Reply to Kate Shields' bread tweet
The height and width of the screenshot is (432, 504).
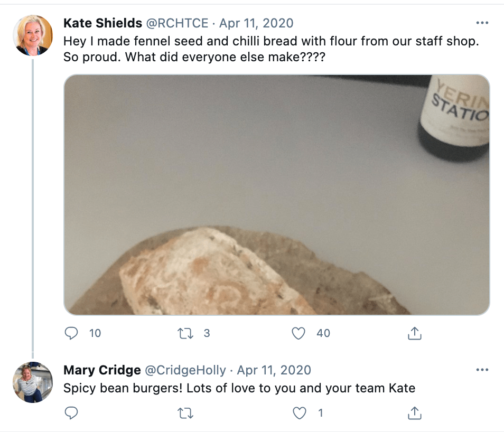[71, 333]
